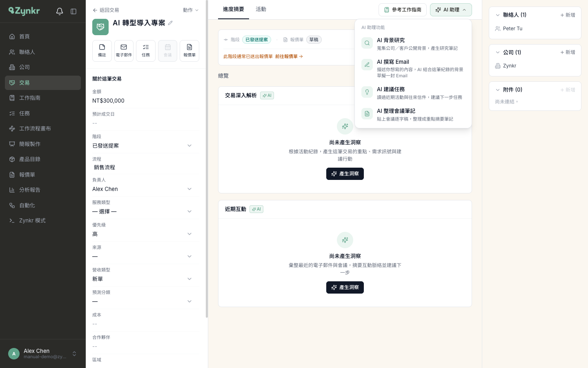This screenshot has width=588, height=368.
Task: Open 工作指南 in the sidebar
Action: click(43, 98)
